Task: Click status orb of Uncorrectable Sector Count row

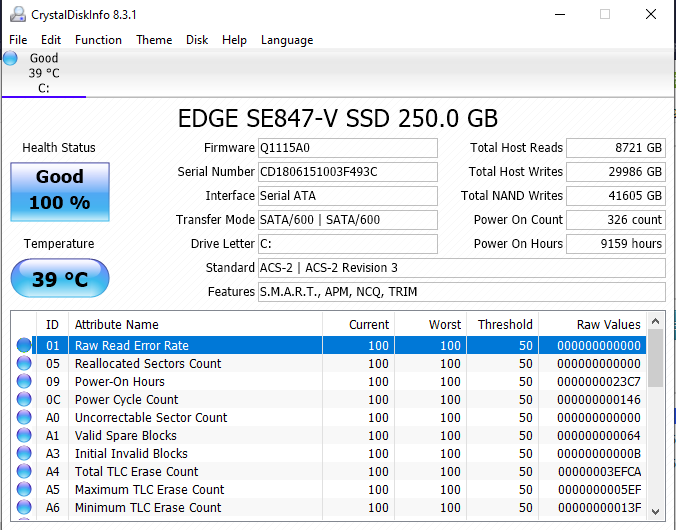Action: coord(24,417)
